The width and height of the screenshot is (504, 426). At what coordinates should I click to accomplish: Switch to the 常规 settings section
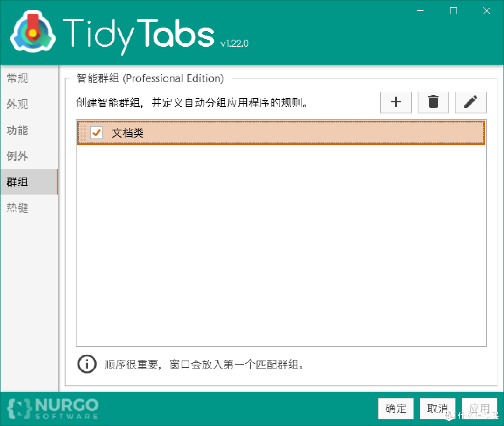[x=17, y=78]
